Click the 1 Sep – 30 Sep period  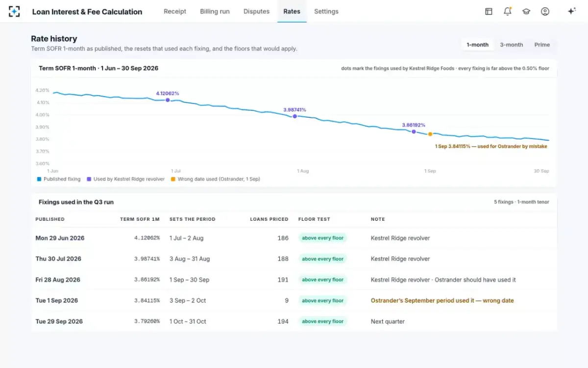pos(189,280)
